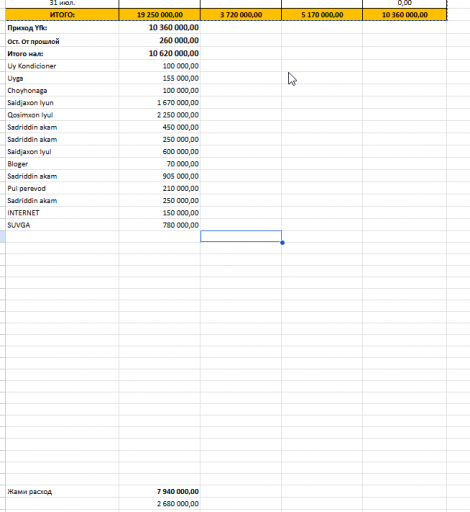Click the total 19 250 000,00 cell
470x512 pixels.
tap(159, 15)
